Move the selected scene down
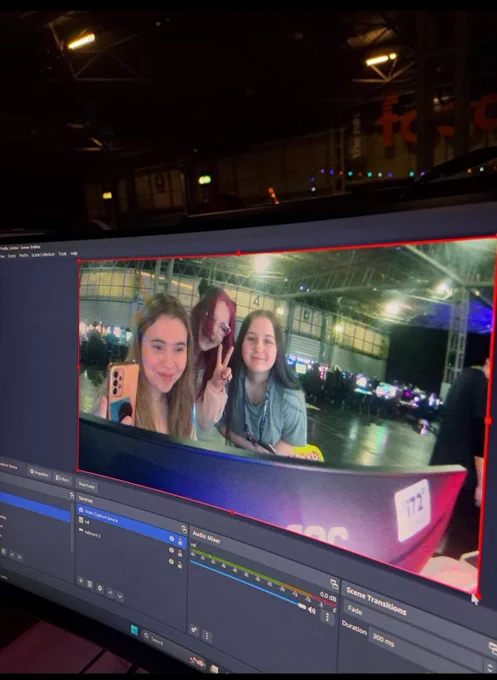This screenshot has height=680, width=497. tap(20, 557)
